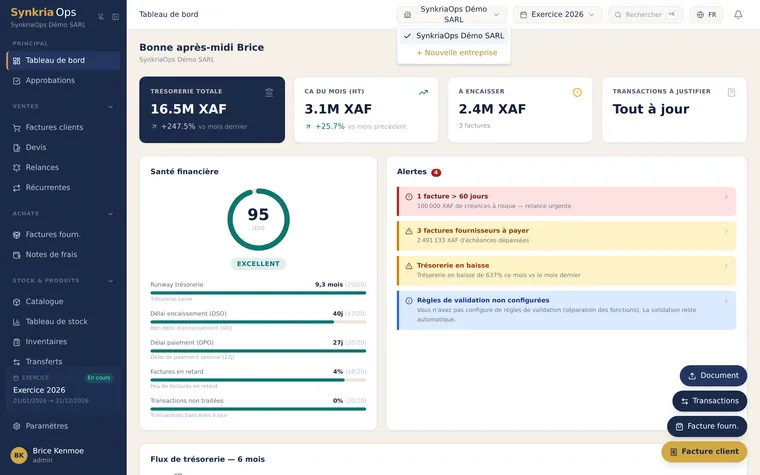The height and width of the screenshot is (475, 760).
Task: Go to Factures clients page
Action: click(x=63, y=127)
